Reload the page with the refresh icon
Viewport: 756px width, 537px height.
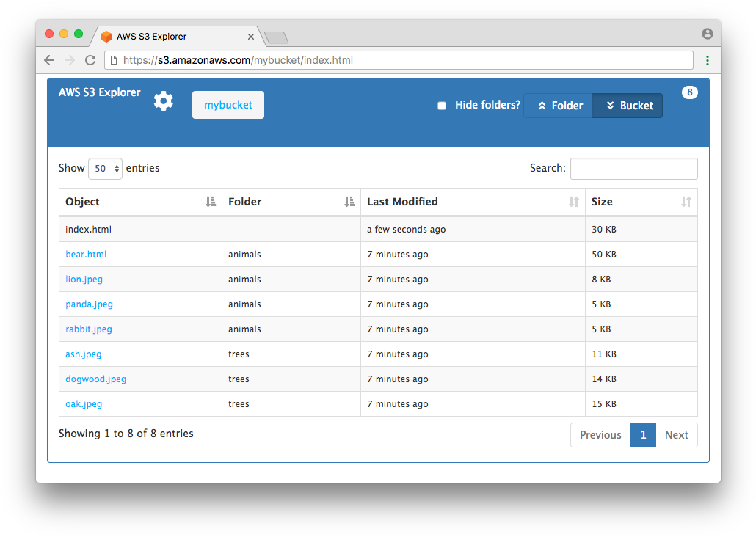[90, 60]
